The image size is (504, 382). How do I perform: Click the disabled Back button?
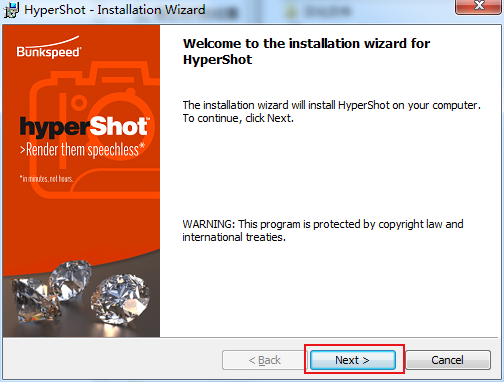[x=264, y=360]
